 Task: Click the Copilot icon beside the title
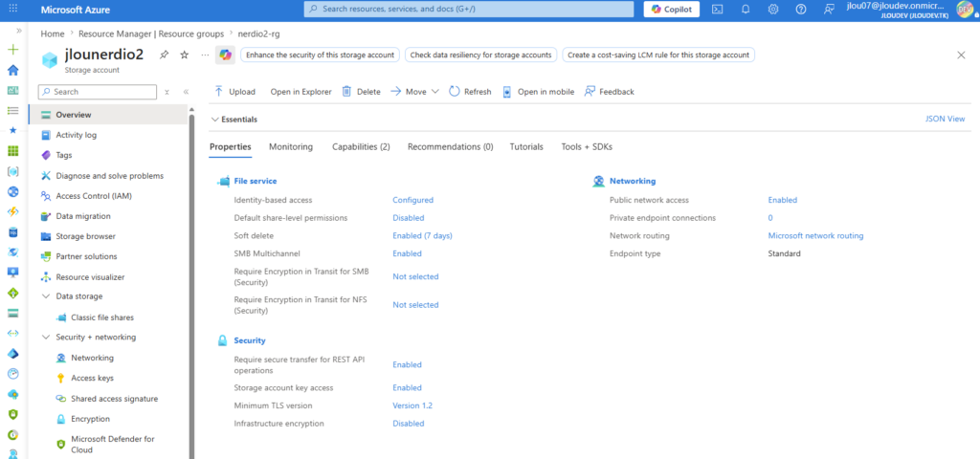(x=225, y=55)
